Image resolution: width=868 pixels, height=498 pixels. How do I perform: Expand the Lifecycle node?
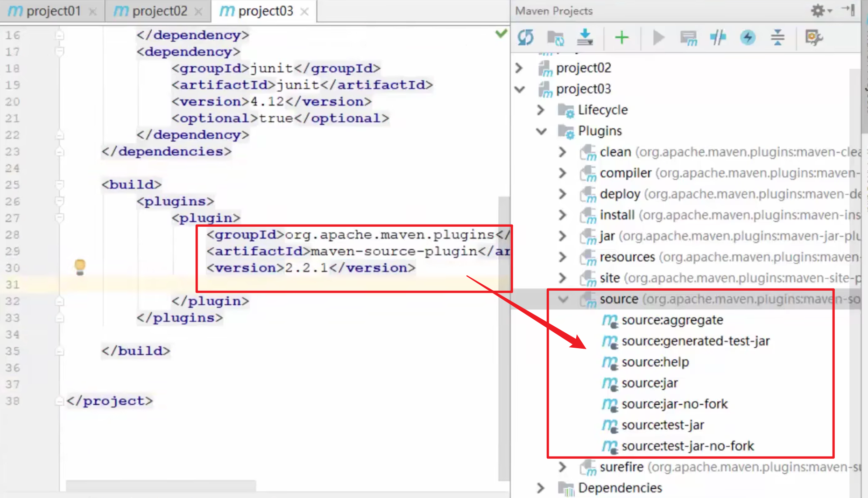(x=541, y=110)
